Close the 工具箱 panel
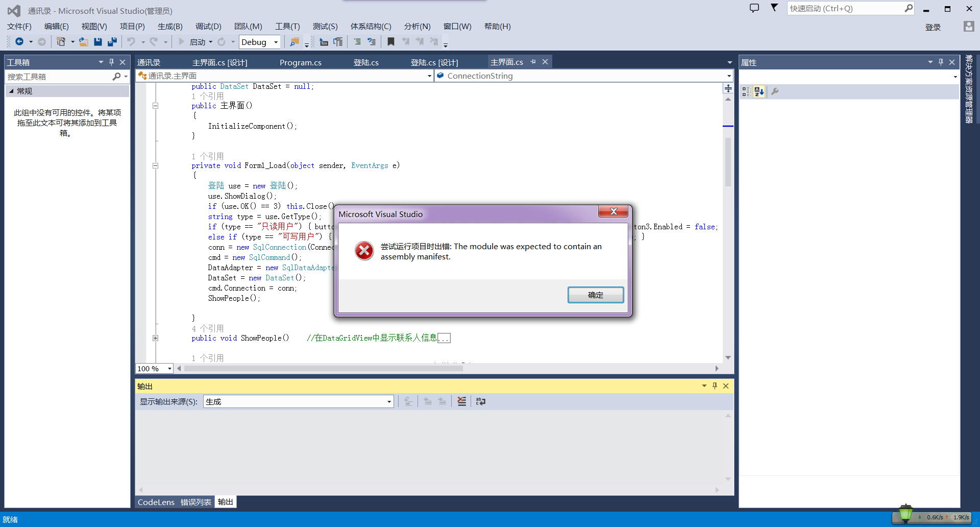This screenshot has width=980, height=527. pos(122,62)
